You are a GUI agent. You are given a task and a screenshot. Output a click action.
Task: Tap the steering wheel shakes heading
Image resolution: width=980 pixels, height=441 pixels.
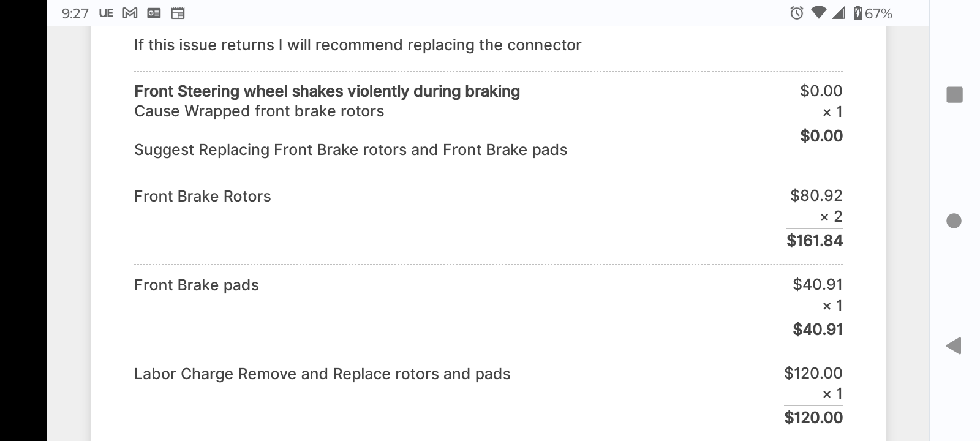click(x=327, y=91)
